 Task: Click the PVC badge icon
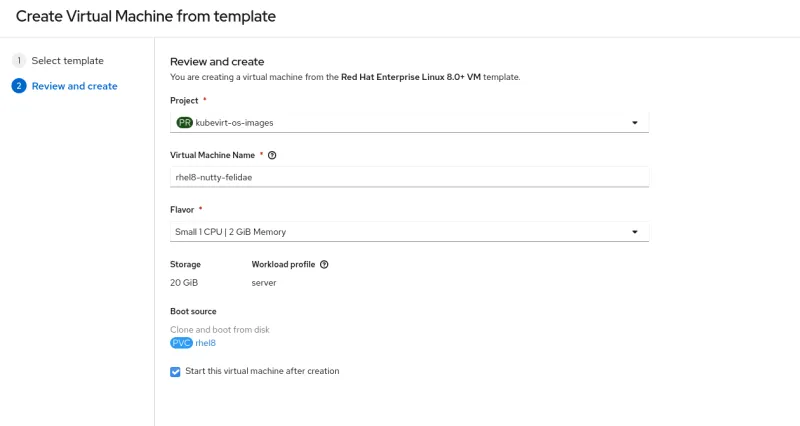click(x=181, y=342)
